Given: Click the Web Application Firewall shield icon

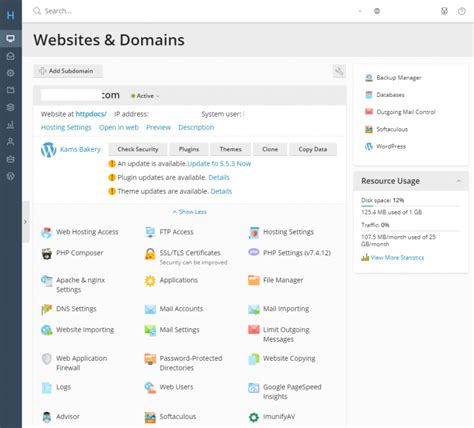Looking at the screenshot, I should [47, 359].
